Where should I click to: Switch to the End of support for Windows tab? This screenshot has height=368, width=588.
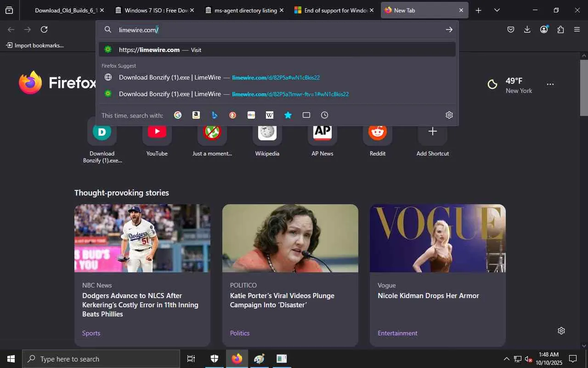click(x=334, y=10)
